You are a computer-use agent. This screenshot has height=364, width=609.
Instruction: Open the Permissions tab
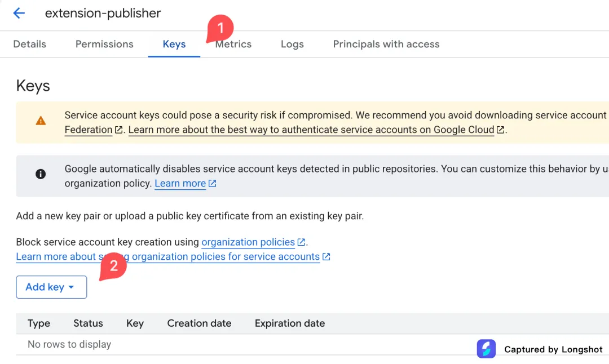tap(104, 45)
